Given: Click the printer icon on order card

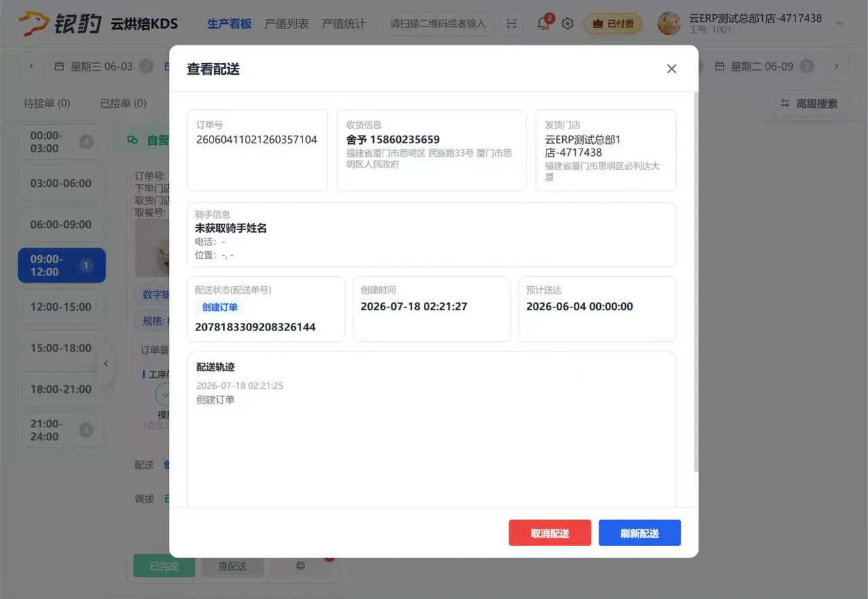Looking at the screenshot, I should point(300,566).
